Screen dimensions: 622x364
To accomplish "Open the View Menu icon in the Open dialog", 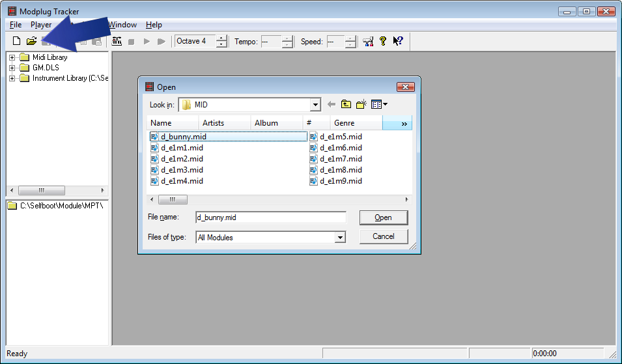I will pos(379,104).
